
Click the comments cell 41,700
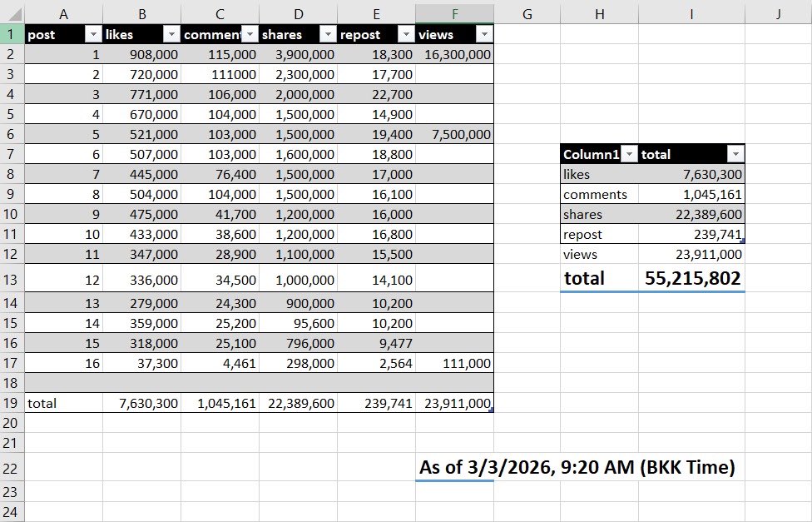pos(220,214)
